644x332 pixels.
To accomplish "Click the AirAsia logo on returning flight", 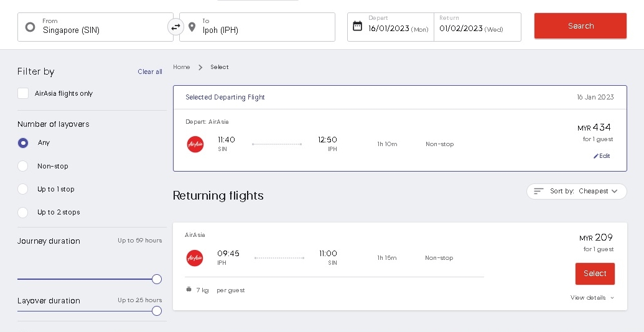I will tap(195, 258).
